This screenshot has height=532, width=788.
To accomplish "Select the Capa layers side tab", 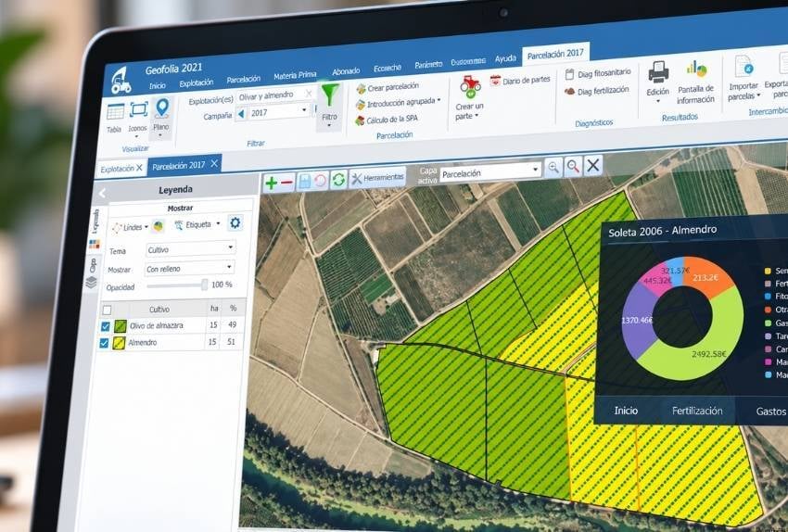I will 92,274.
